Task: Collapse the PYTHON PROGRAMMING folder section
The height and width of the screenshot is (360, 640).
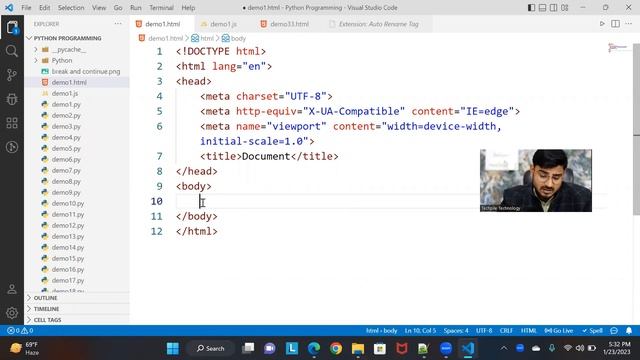Action: point(67,38)
